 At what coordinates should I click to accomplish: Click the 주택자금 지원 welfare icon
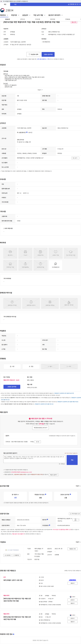pos(10,265)
